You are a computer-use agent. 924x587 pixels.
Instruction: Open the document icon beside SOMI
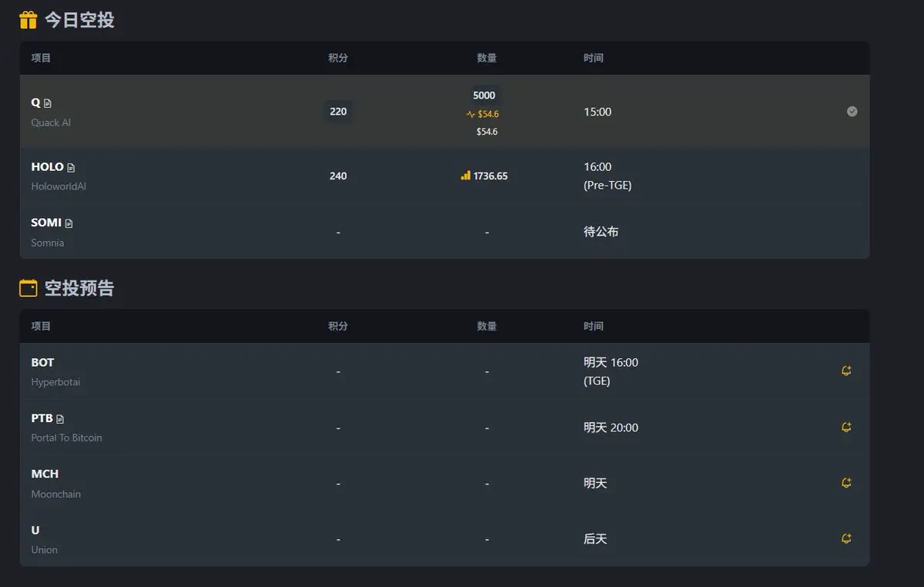pyautogui.click(x=69, y=223)
